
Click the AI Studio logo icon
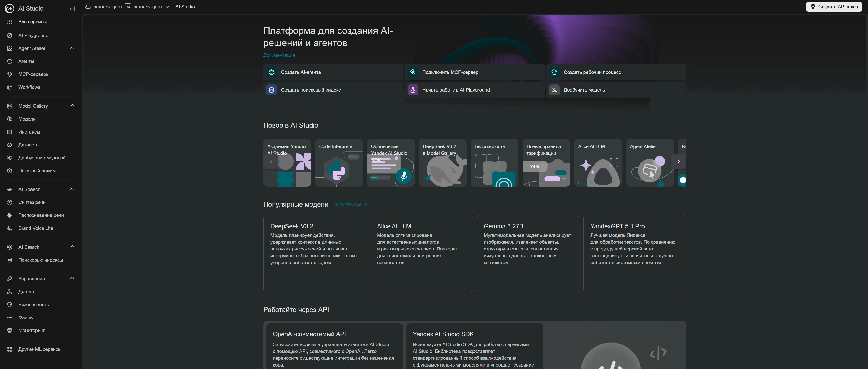pos(10,8)
